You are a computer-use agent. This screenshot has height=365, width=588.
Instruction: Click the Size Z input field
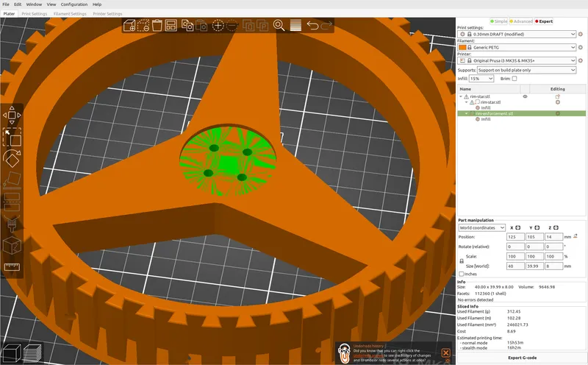[554, 266]
